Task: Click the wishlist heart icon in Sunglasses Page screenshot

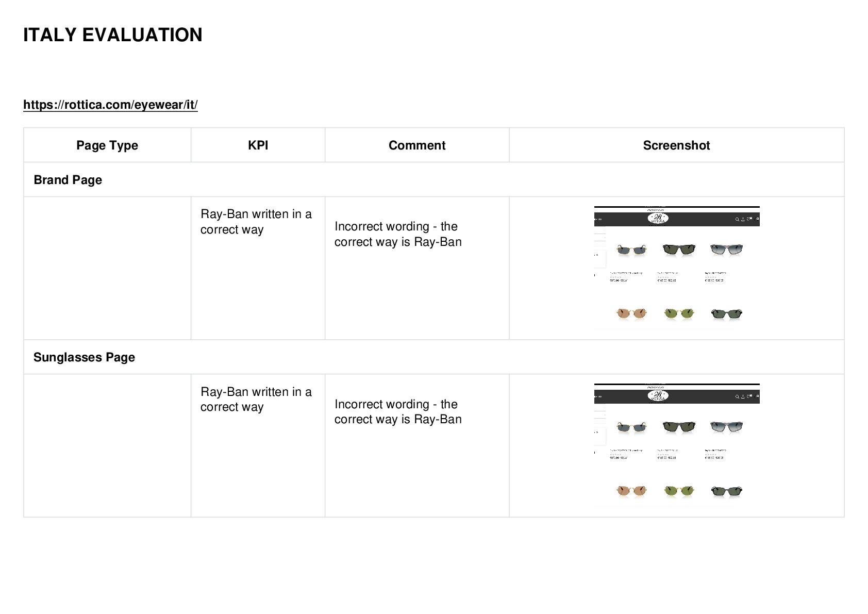Action: pyautogui.click(x=749, y=396)
